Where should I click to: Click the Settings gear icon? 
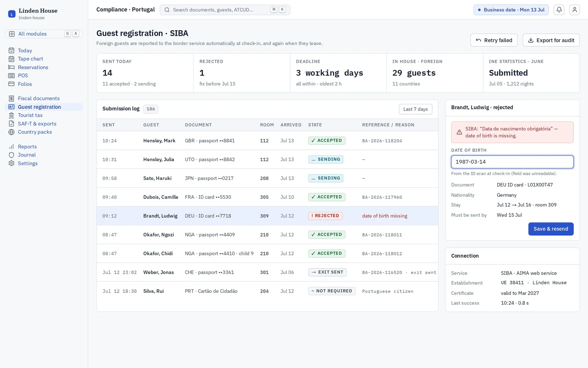coord(11,163)
